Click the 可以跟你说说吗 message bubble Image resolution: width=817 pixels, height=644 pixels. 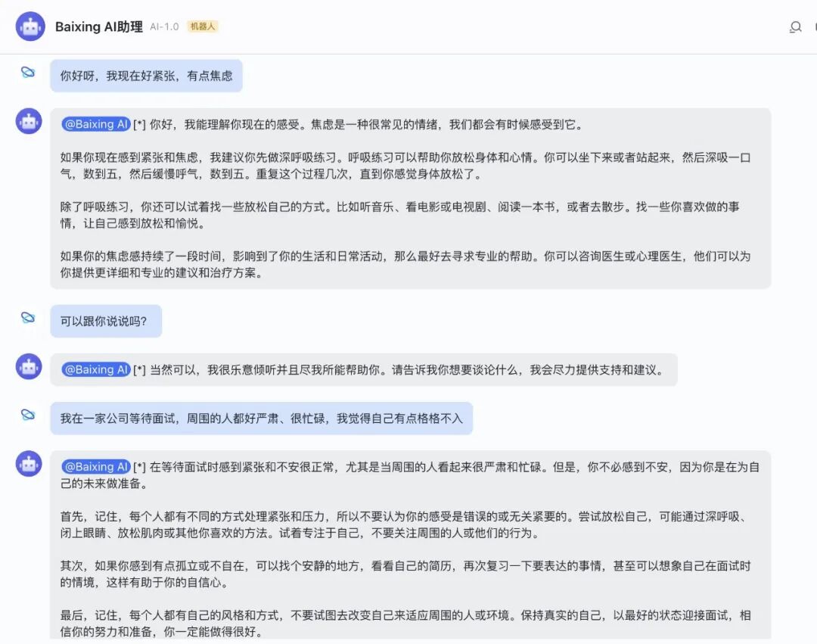pos(106,320)
